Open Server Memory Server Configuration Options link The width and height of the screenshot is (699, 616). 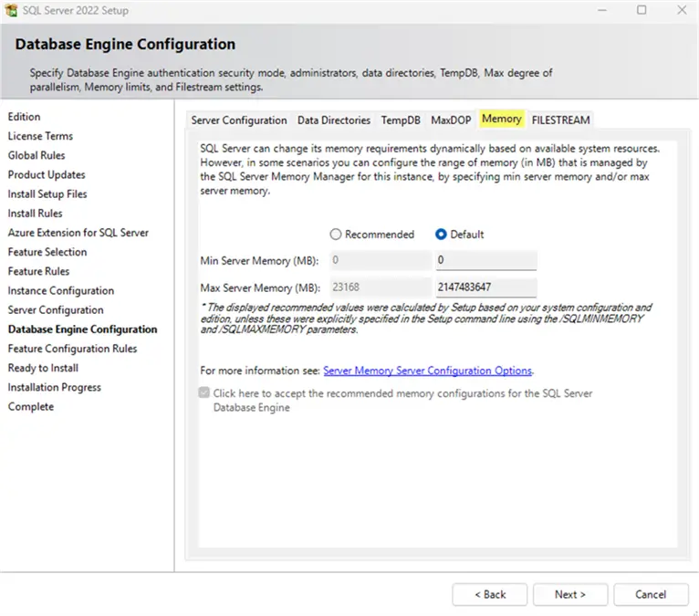tap(427, 371)
